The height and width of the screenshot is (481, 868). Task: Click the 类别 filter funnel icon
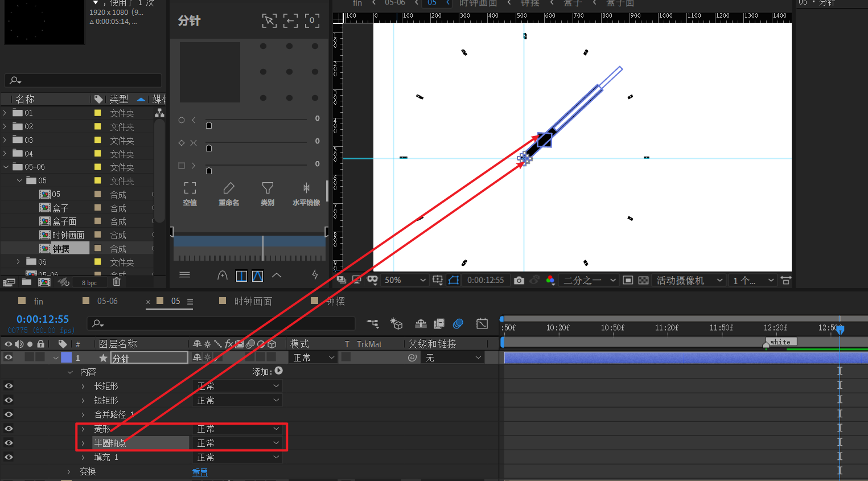click(x=268, y=188)
